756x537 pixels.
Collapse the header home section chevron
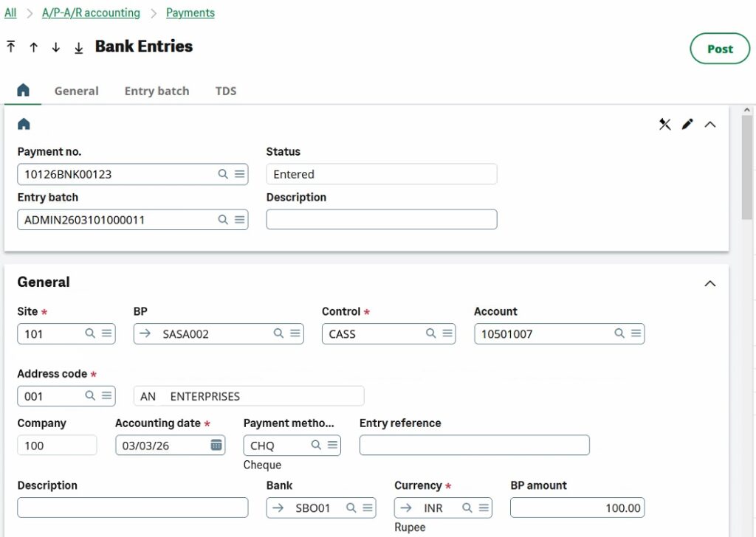(709, 124)
